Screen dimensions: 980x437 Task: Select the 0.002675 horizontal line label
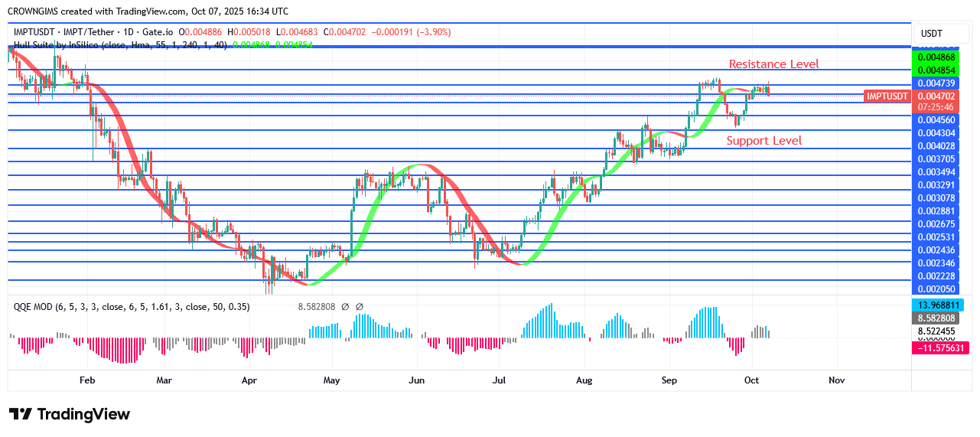tap(936, 223)
